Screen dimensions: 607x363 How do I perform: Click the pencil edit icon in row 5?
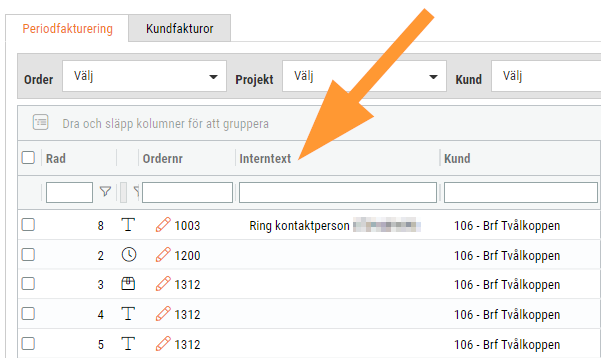coord(163,344)
